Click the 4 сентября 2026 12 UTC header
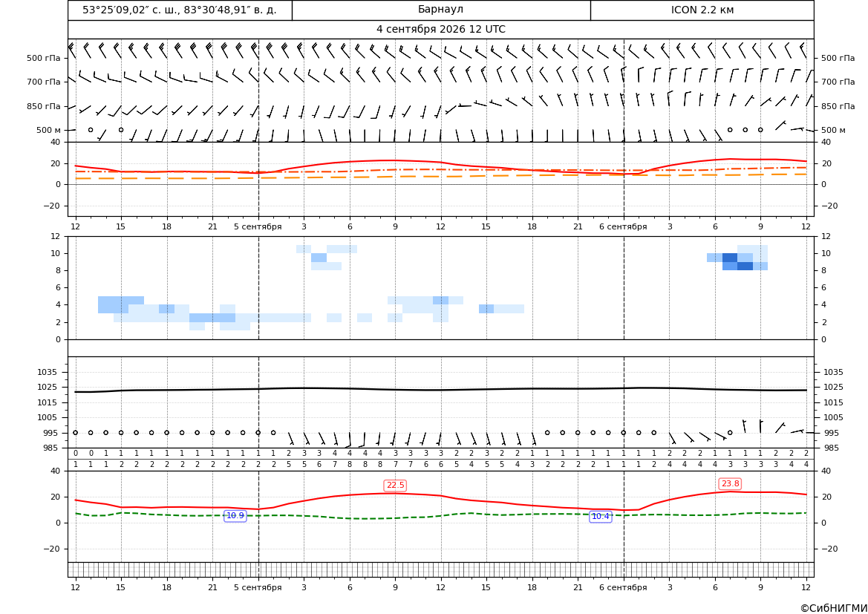This screenshot has width=868, height=614. (440, 30)
